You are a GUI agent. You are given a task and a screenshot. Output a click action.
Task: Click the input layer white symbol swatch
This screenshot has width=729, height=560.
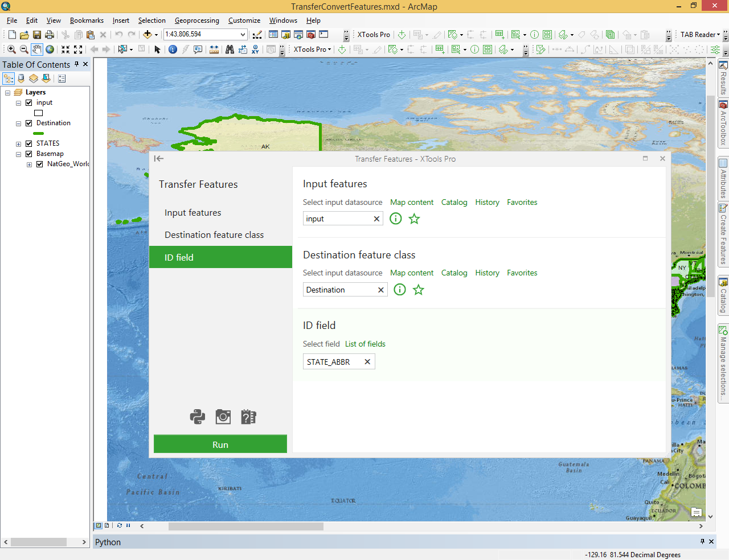point(39,113)
